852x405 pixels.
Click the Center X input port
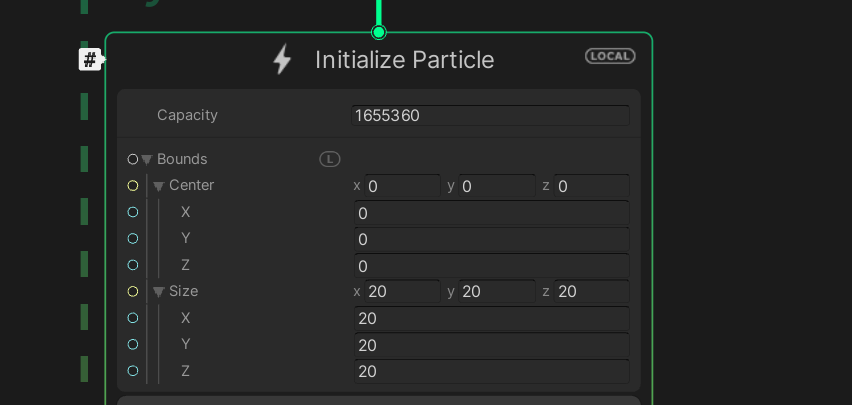(x=133, y=212)
